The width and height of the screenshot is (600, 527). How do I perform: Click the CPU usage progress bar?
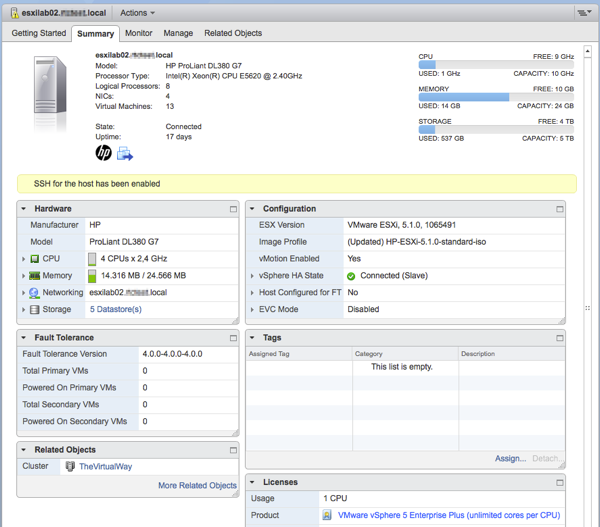(496, 65)
